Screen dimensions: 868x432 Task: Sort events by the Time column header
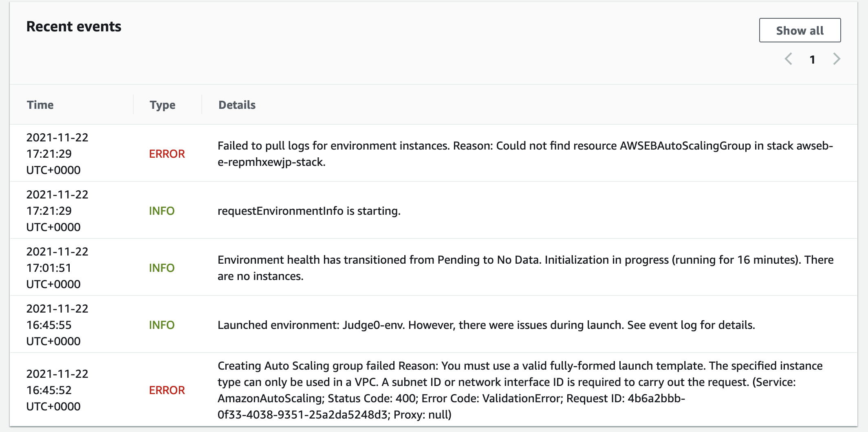point(40,105)
